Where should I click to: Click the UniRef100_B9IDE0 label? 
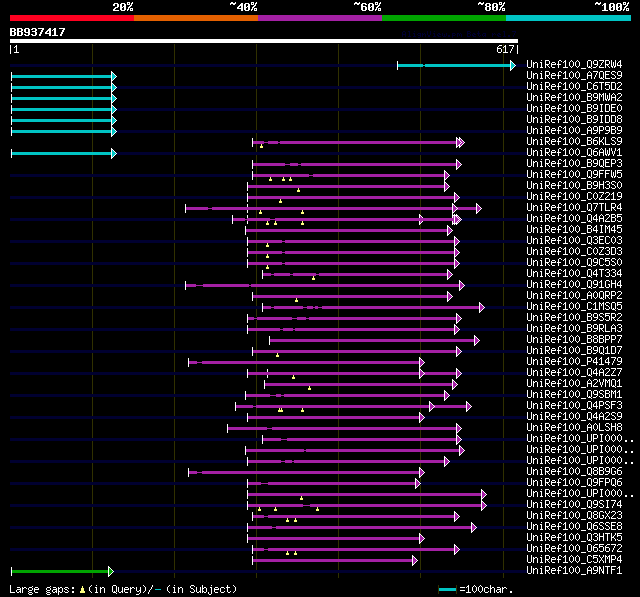[574, 109]
